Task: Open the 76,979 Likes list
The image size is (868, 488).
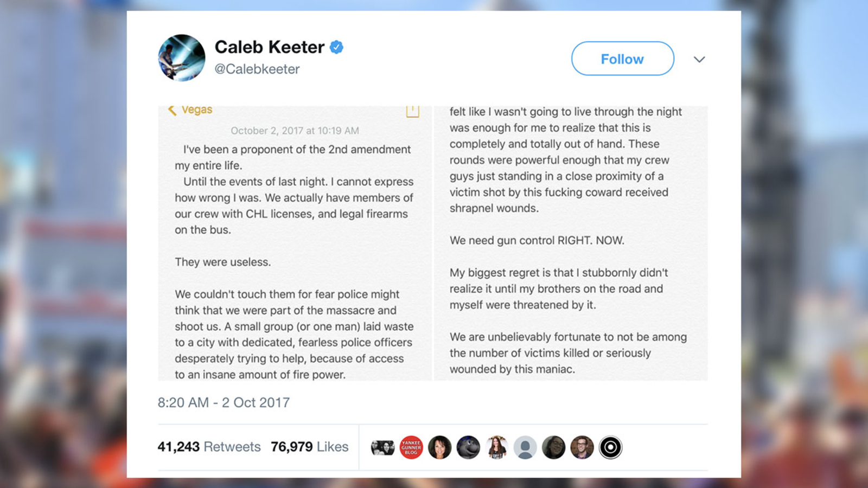Action: (310, 447)
